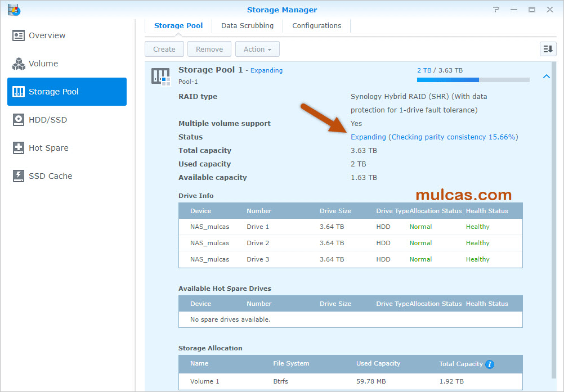Screen dimensions: 564x392
Task: Click the SSD Cache lightning icon
Action: pos(19,176)
